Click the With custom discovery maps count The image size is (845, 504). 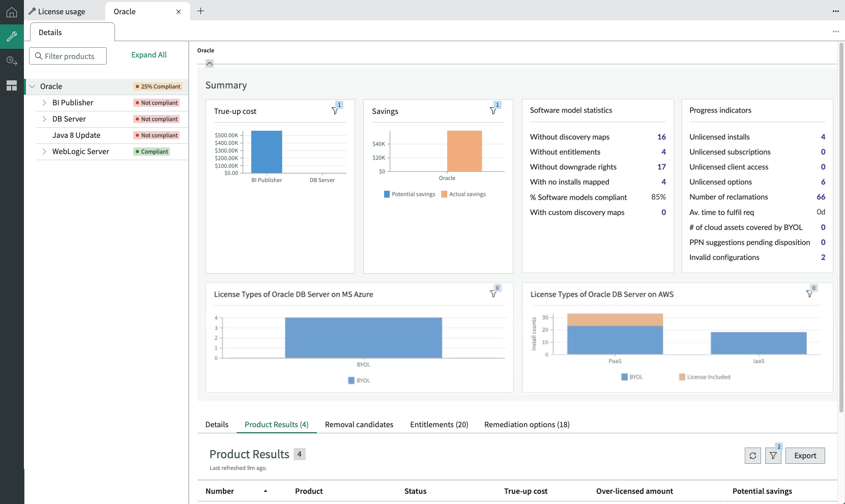(x=663, y=213)
